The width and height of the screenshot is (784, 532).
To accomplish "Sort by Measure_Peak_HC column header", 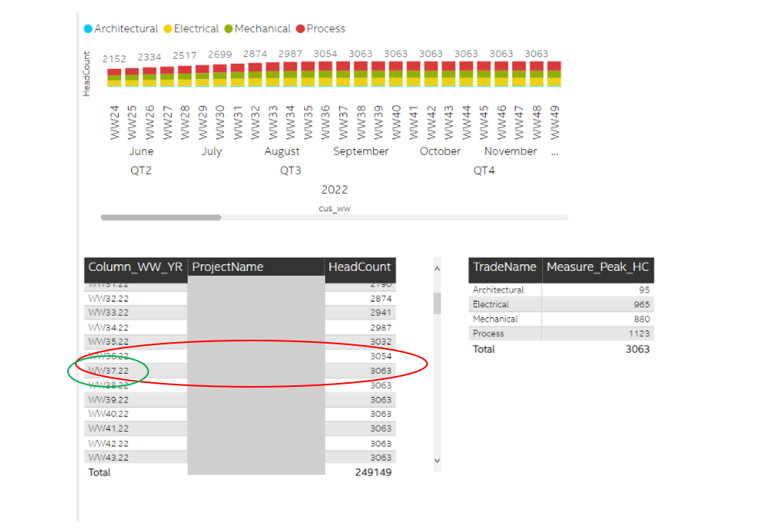I will point(598,267).
